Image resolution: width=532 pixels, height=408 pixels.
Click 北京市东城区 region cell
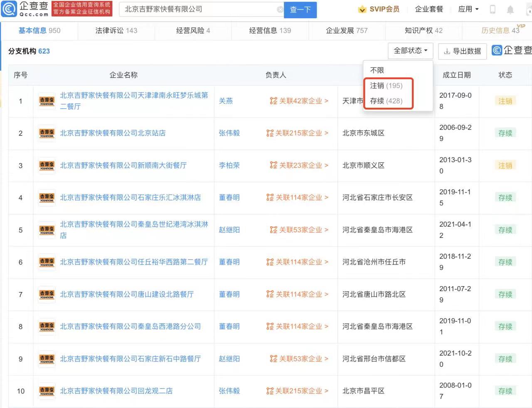coord(363,133)
